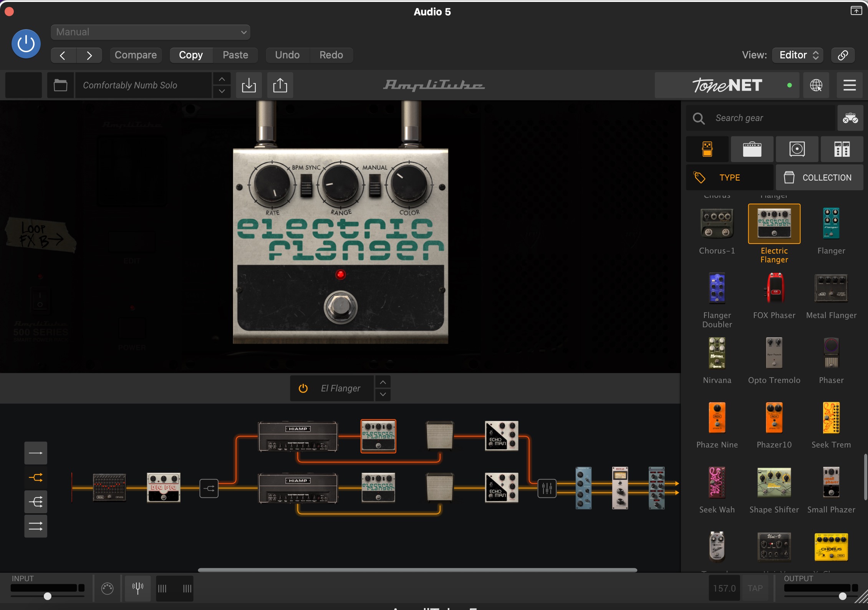The width and height of the screenshot is (868, 610).
Task: Click the Redo button
Action: point(331,55)
